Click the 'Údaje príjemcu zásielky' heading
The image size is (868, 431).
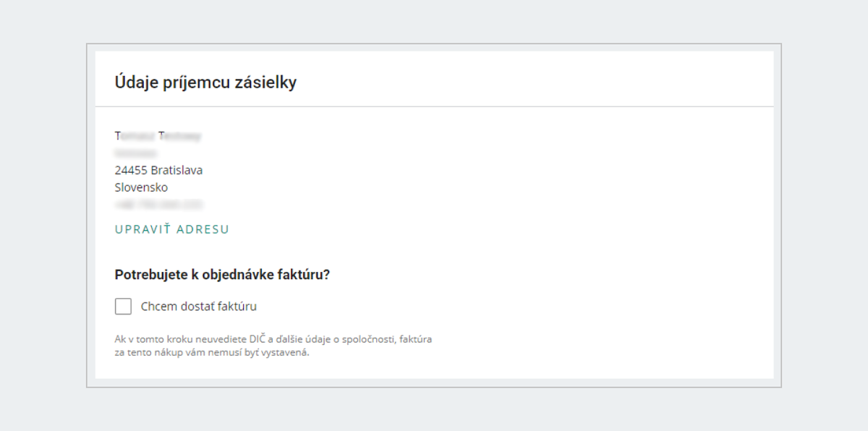point(205,82)
